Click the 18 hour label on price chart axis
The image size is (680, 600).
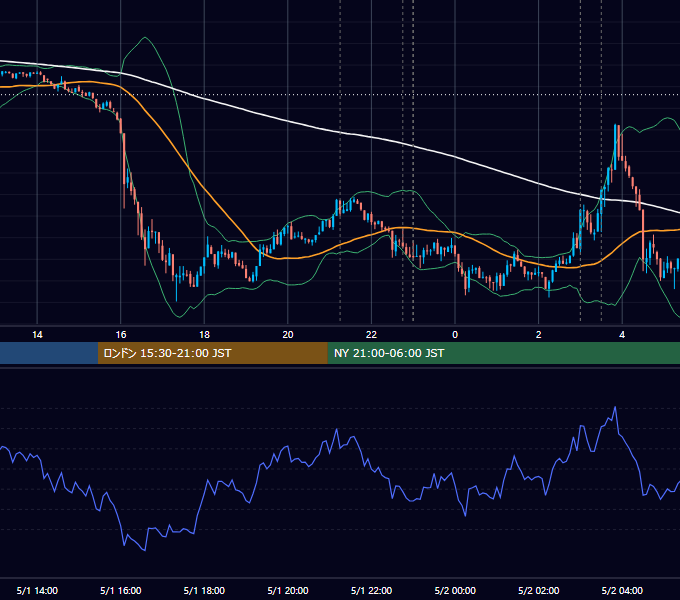[204, 335]
